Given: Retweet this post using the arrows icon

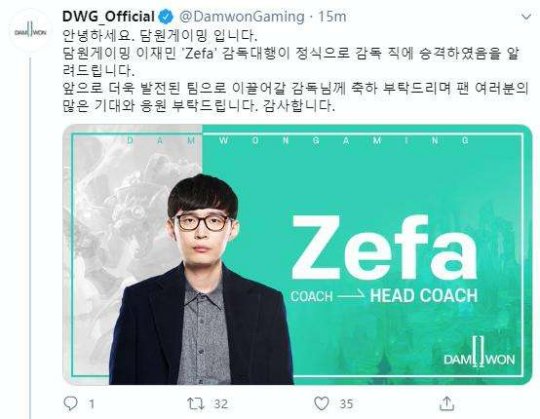Looking at the screenshot, I should coord(195,404).
